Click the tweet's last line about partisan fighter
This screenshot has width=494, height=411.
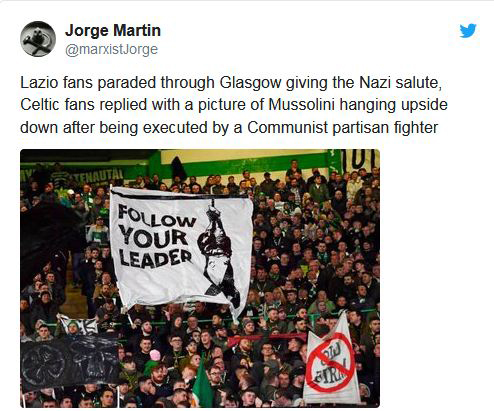point(229,128)
